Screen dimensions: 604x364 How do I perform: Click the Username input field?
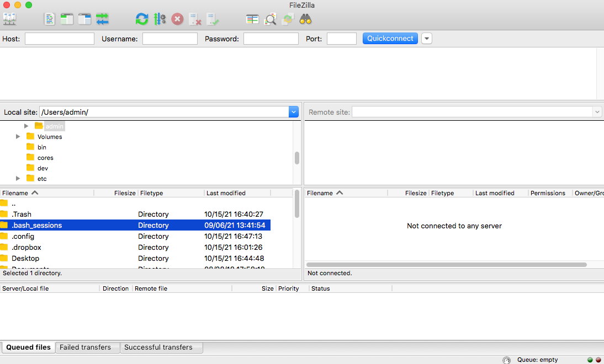(x=170, y=39)
